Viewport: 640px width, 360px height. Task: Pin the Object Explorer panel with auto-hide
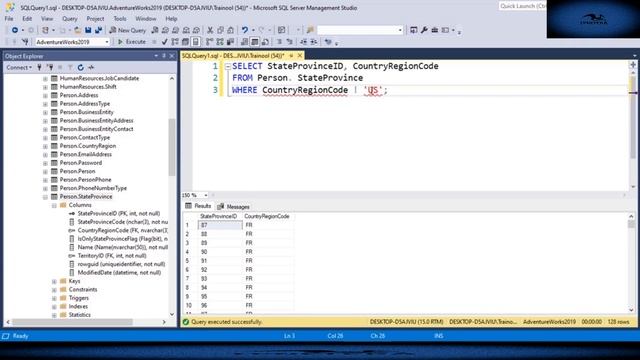[x=164, y=56]
